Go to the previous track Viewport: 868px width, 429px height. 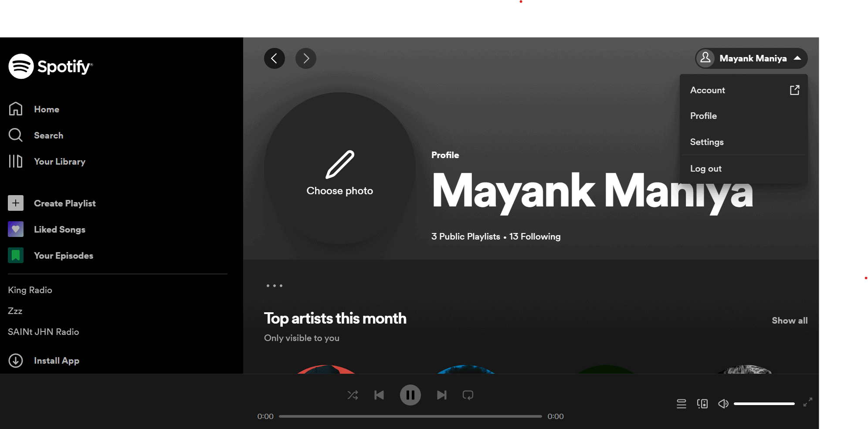coord(379,395)
